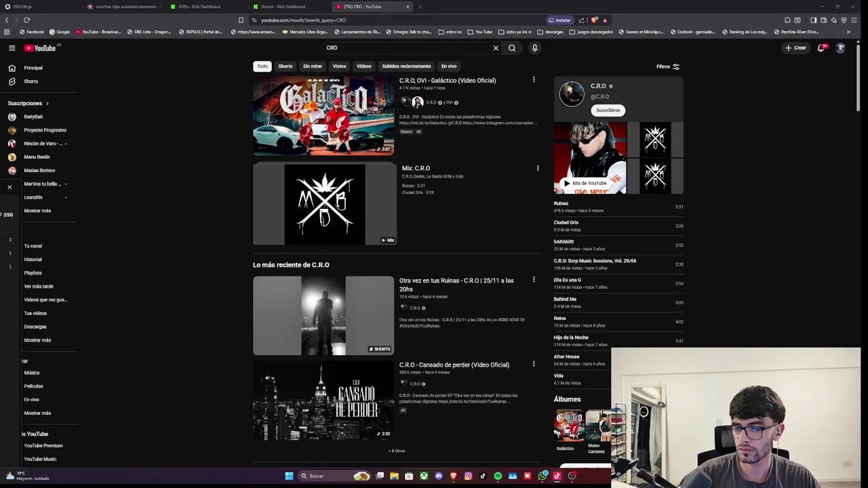Open Xbox app from the taskbar
The image size is (868, 488).
[x=424, y=476]
